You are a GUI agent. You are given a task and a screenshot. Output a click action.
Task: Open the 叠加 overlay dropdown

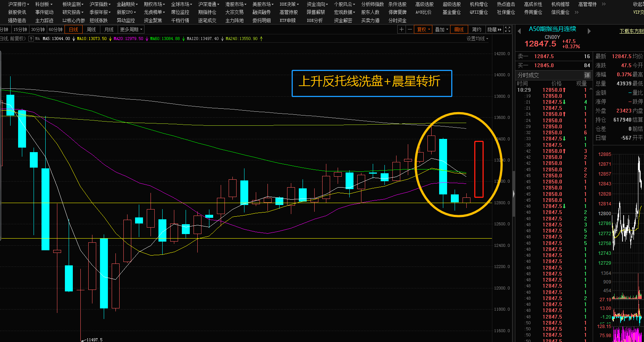tap(441, 29)
